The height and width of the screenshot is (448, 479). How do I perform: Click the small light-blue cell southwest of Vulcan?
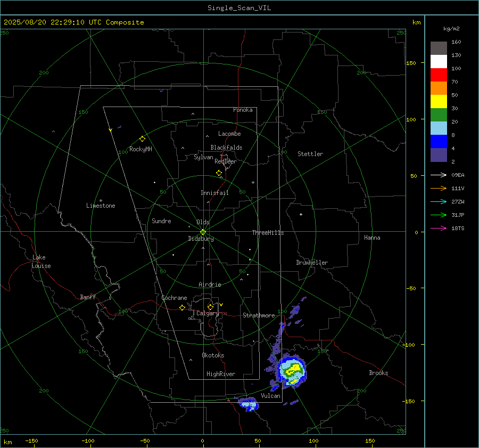click(x=249, y=404)
